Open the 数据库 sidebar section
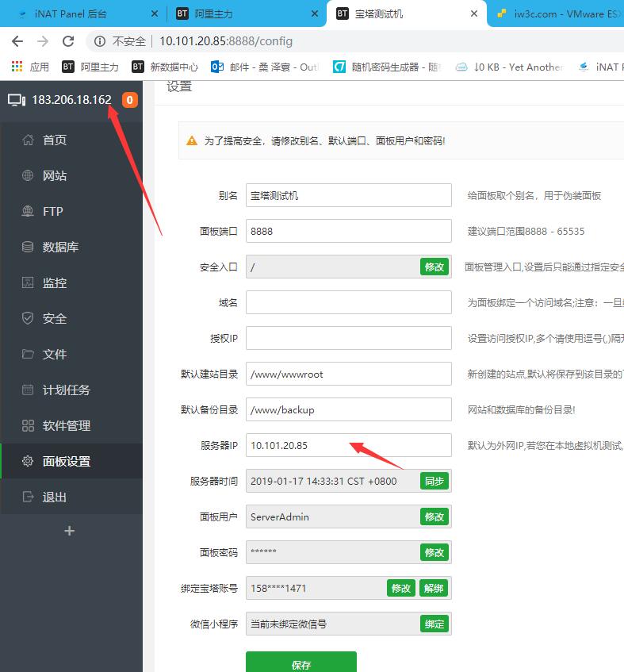Image resolution: width=624 pixels, height=672 pixels. 60,247
